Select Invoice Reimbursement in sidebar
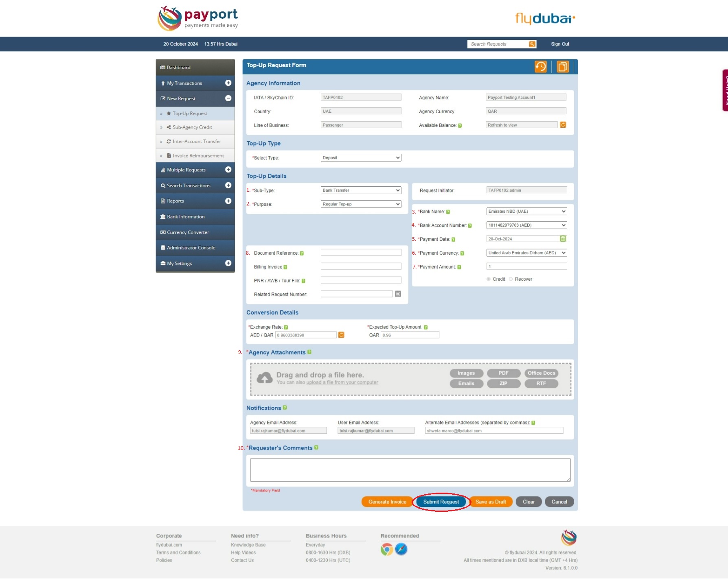 (195, 155)
